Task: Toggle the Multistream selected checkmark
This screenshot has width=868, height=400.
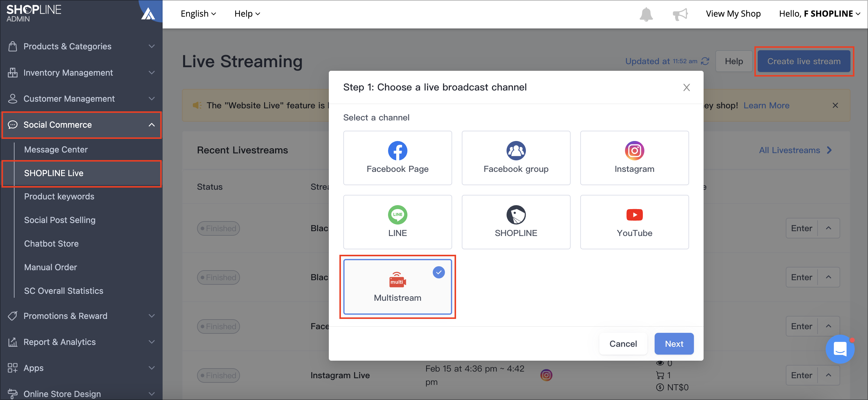Action: 438,272
